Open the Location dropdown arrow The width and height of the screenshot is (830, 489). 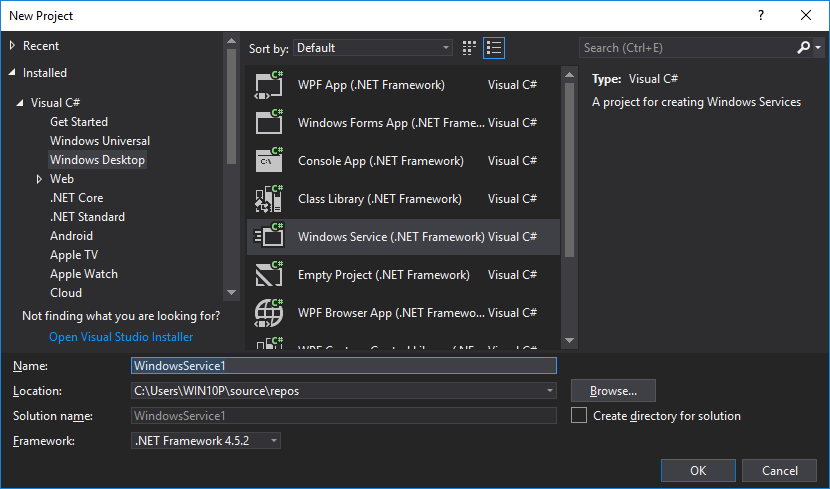click(x=549, y=391)
